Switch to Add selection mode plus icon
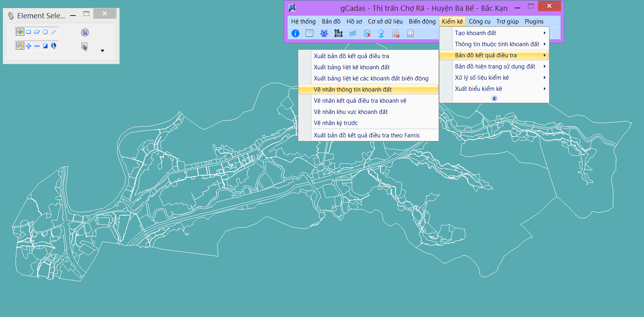 pos(29,46)
